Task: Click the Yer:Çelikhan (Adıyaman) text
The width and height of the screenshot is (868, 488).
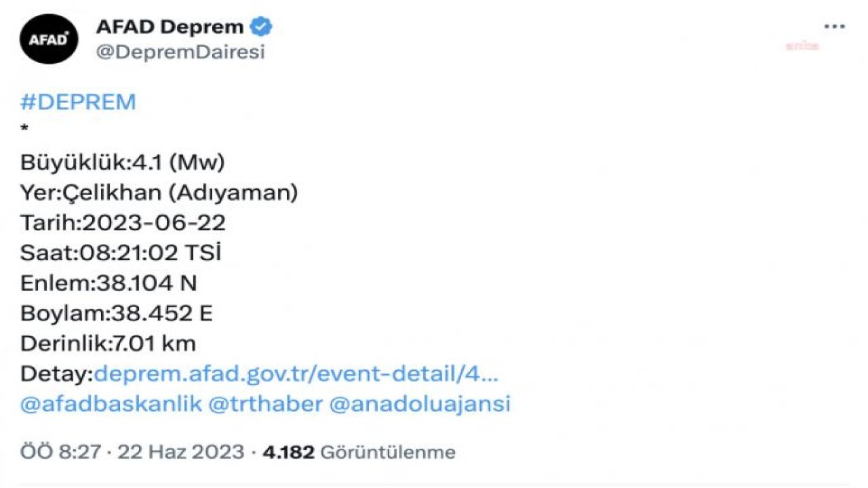Action: click(x=159, y=193)
